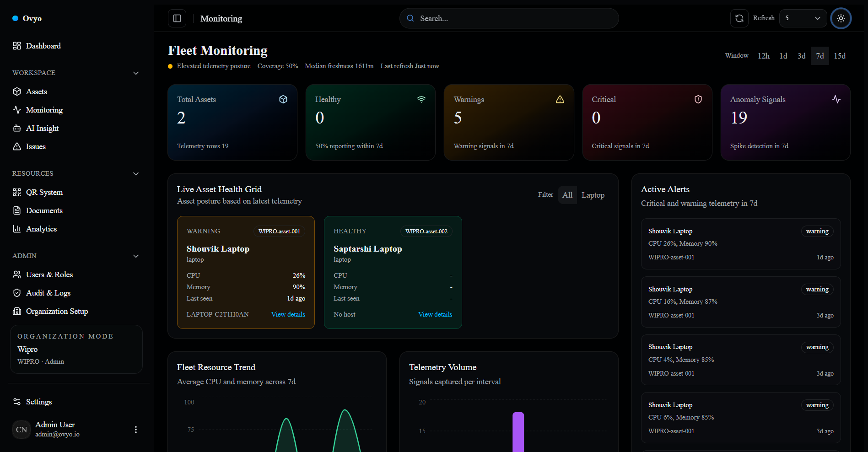Collapse the WORKSPACE section chevron
Image resolution: width=868 pixels, height=452 pixels.
pyautogui.click(x=136, y=73)
